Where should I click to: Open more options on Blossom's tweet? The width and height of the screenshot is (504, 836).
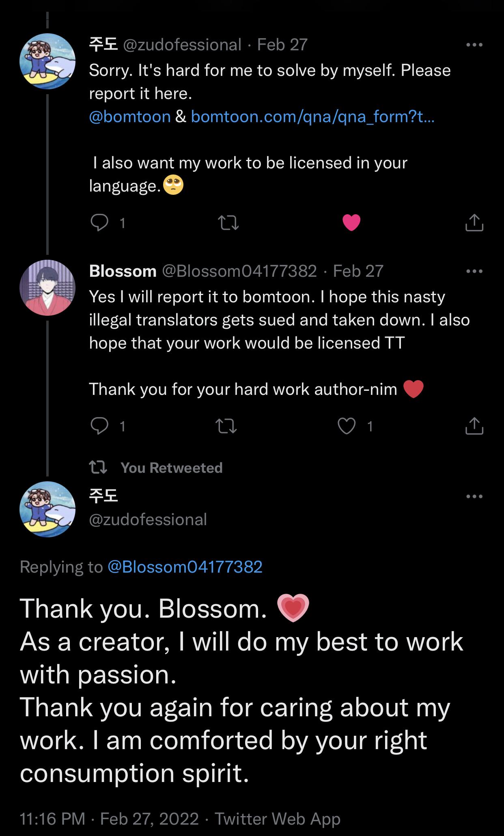click(x=474, y=271)
